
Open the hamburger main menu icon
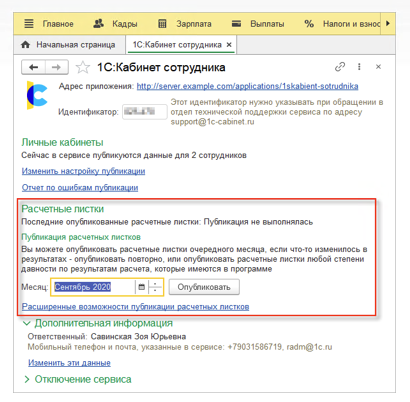tap(29, 24)
